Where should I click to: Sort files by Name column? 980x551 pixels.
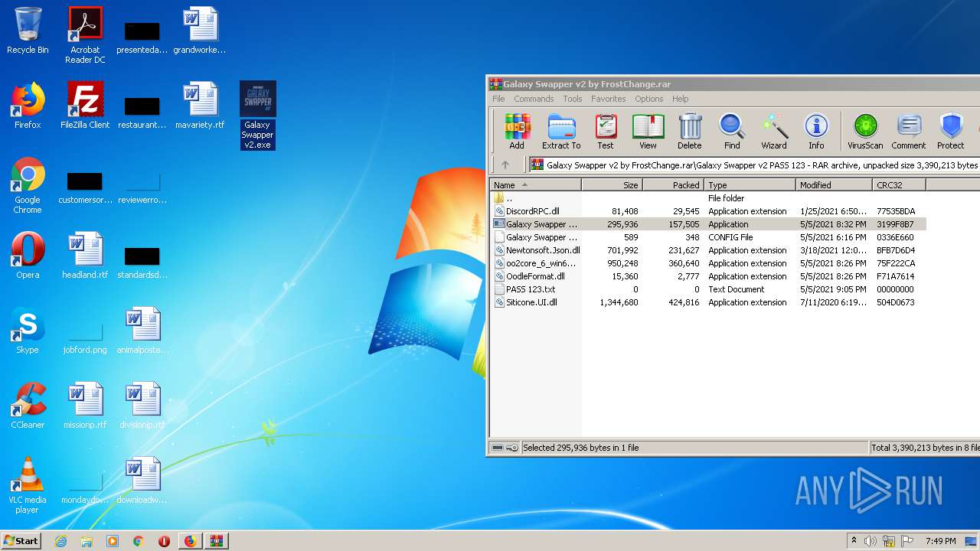pos(535,184)
